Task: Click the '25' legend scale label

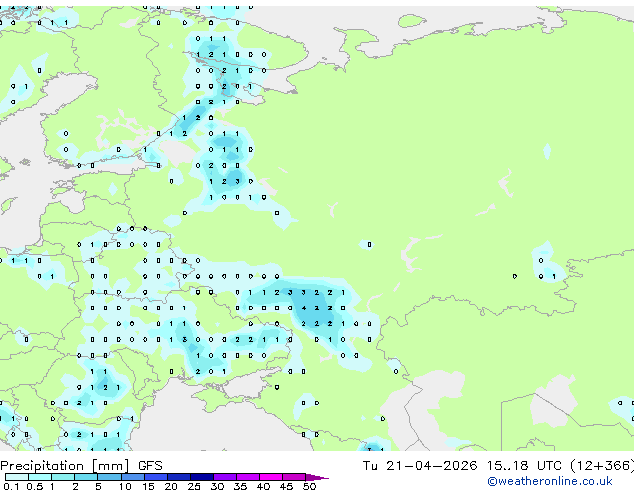Action: point(194,486)
